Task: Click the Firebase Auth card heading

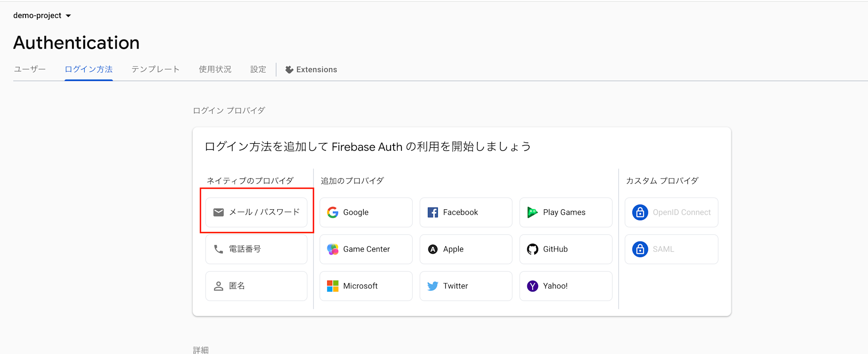Action: (368, 147)
